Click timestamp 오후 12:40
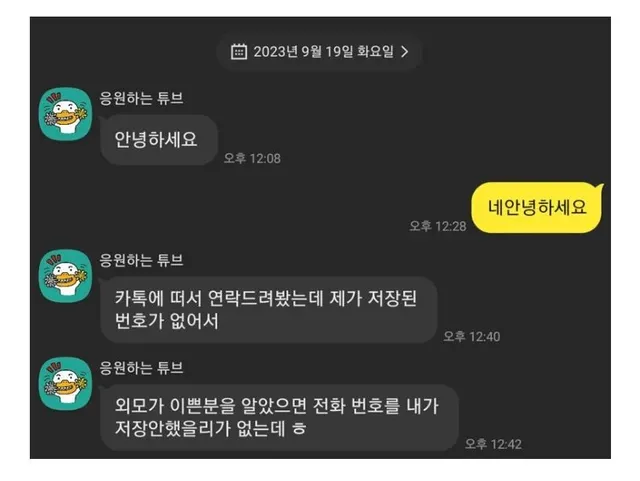This screenshot has height=481, width=640. [472, 337]
